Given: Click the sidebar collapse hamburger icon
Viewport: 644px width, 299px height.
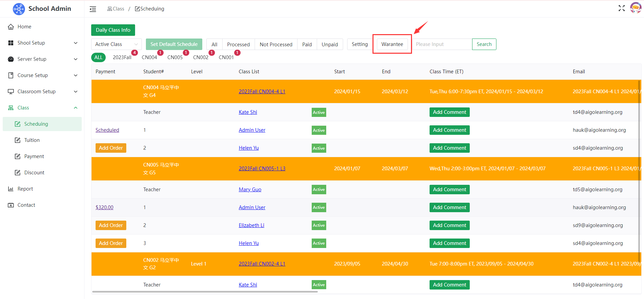Looking at the screenshot, I should click(x=93, y=9).
